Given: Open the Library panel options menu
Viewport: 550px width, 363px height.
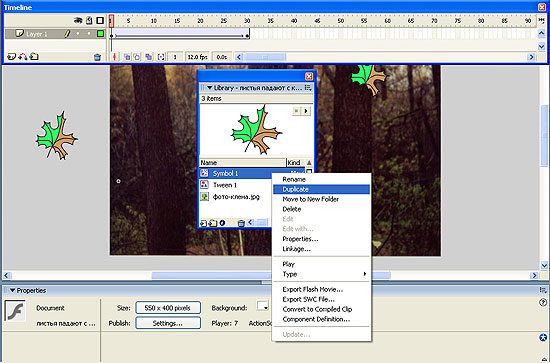Looking at the screenshot, I should (x=308, y=88).
